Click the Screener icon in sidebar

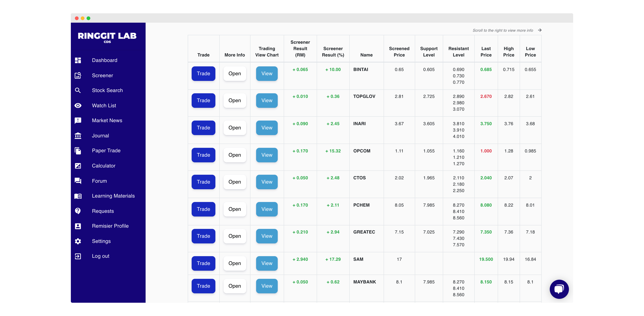coord(78,75)
